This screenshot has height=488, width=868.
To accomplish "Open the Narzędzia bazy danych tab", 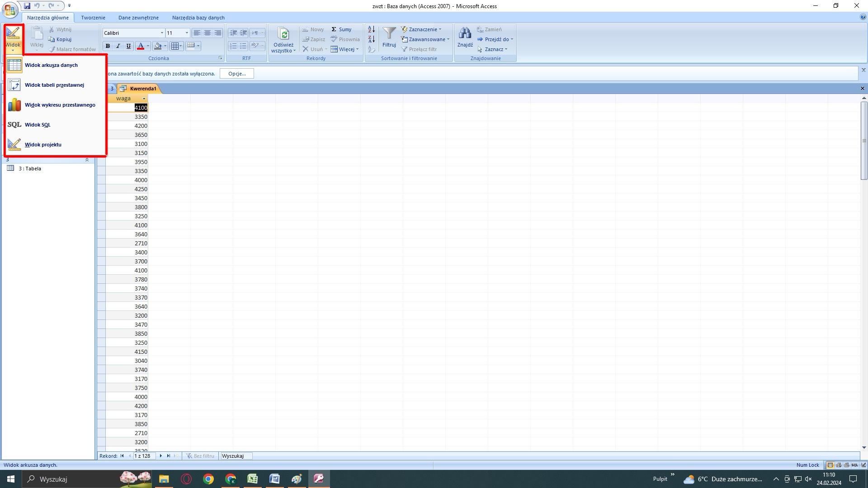I will click(x=198, y=18).
